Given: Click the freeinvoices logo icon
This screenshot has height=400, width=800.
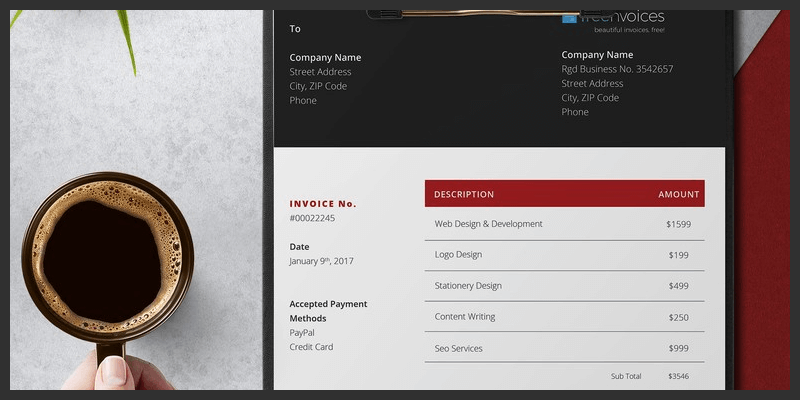Looking at the screenshot, I should pyautogui.click(x=569, y=17).
